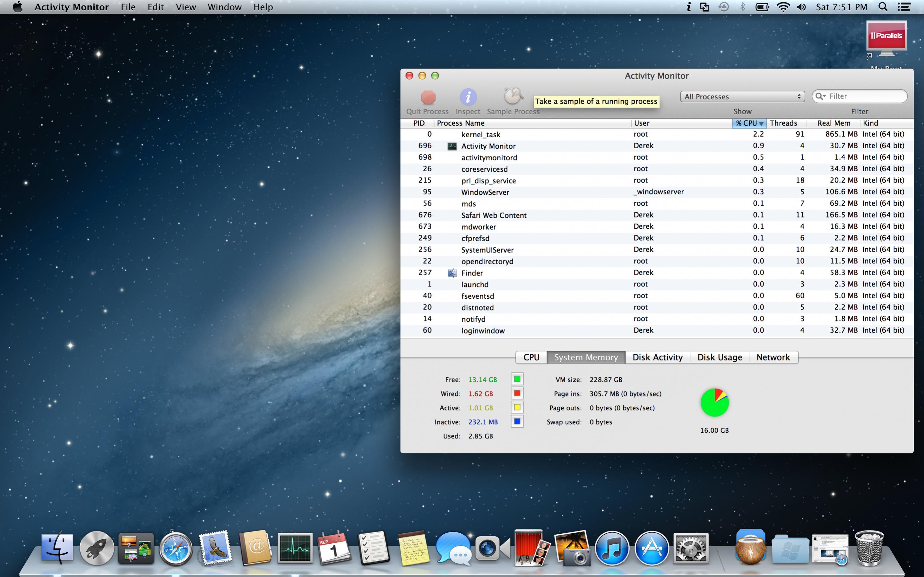924x577 pixels.
Task: Click the green Free memory color swatch
Action: point(517,379)
